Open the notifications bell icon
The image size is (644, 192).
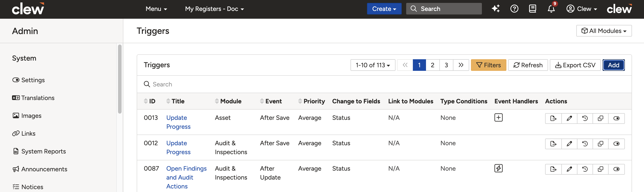coord(551,9)
